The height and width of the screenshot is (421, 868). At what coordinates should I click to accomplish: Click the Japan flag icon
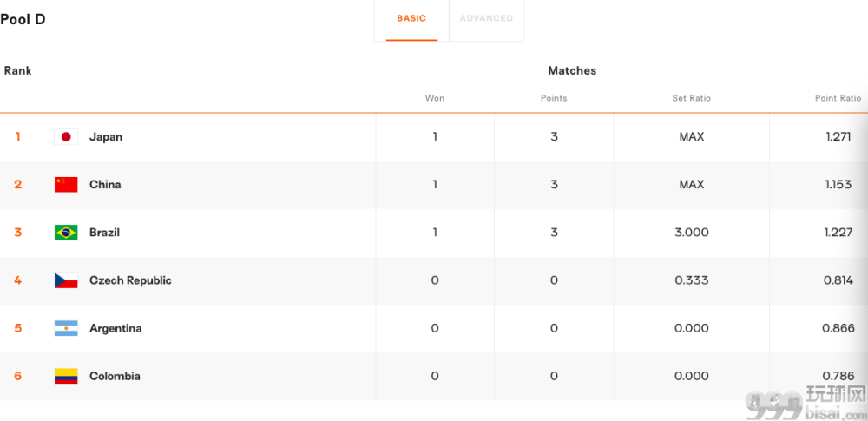click(66, 137)
